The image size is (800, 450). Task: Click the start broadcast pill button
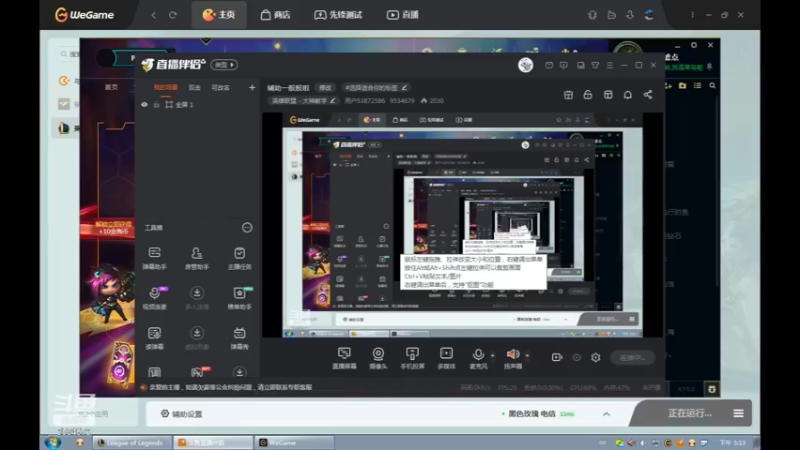coord(633,358)
